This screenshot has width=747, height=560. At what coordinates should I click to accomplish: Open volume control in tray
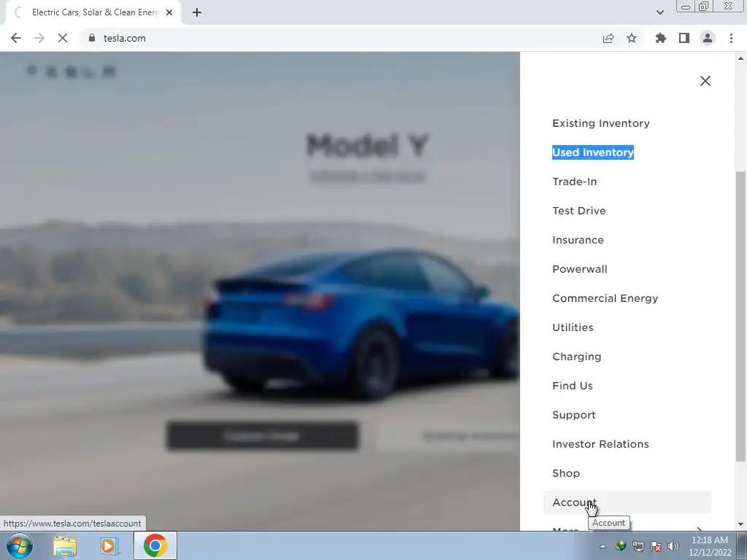click(x=673, y=546)
